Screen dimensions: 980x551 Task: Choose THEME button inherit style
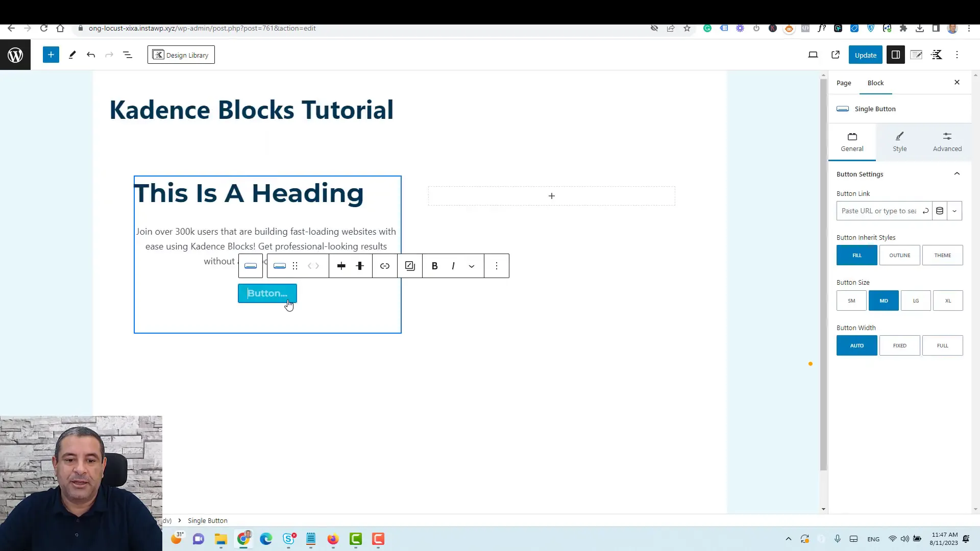[942, 255]
